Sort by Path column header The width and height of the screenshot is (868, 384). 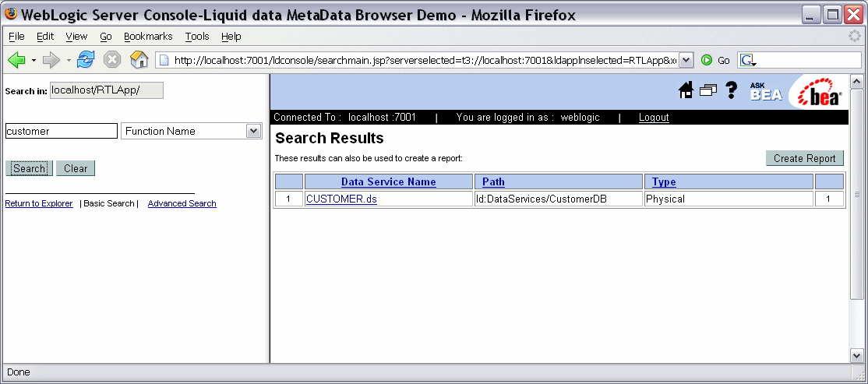493,182
